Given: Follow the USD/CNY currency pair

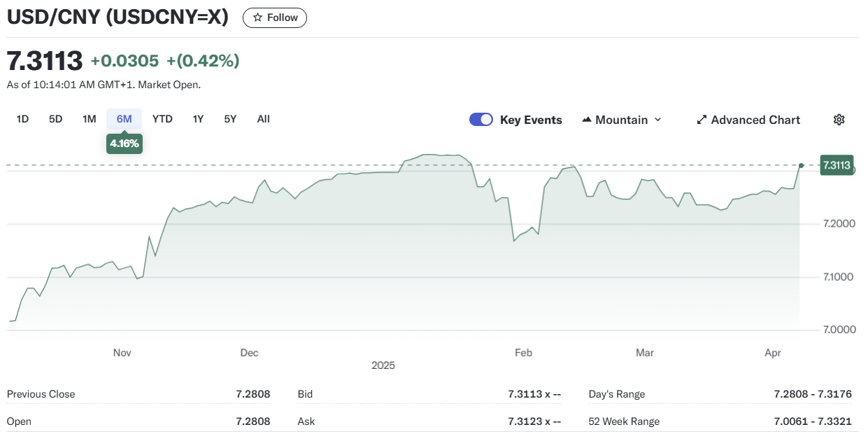Looking at the screenshot, I should coord(275,17).
